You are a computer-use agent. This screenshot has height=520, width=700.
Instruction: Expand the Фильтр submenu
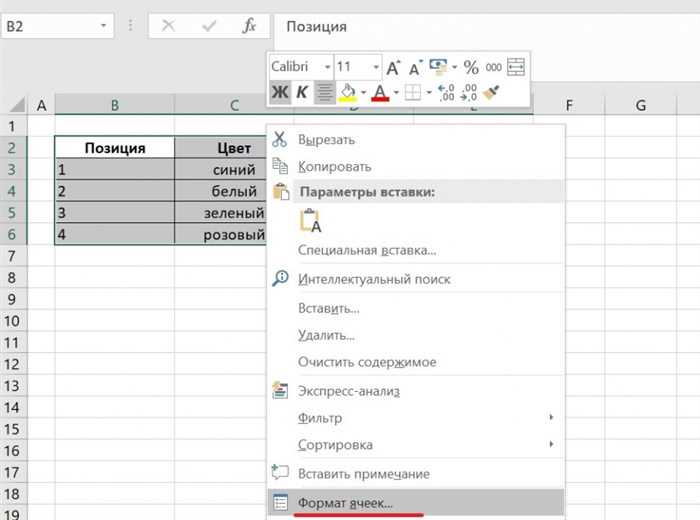coord(416,418)
